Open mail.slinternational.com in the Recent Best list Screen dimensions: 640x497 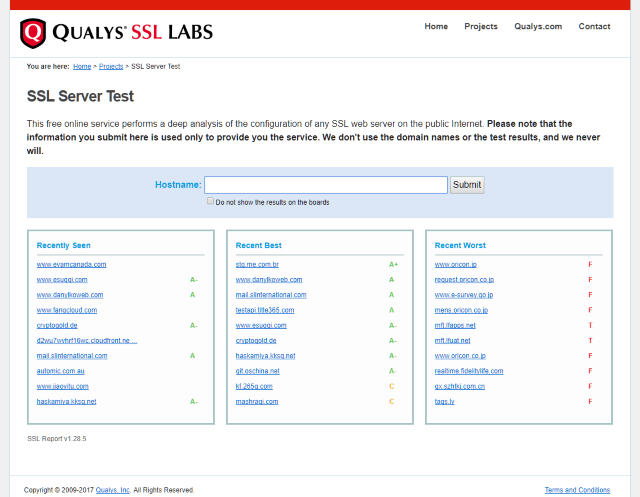(x=271, y=295)
